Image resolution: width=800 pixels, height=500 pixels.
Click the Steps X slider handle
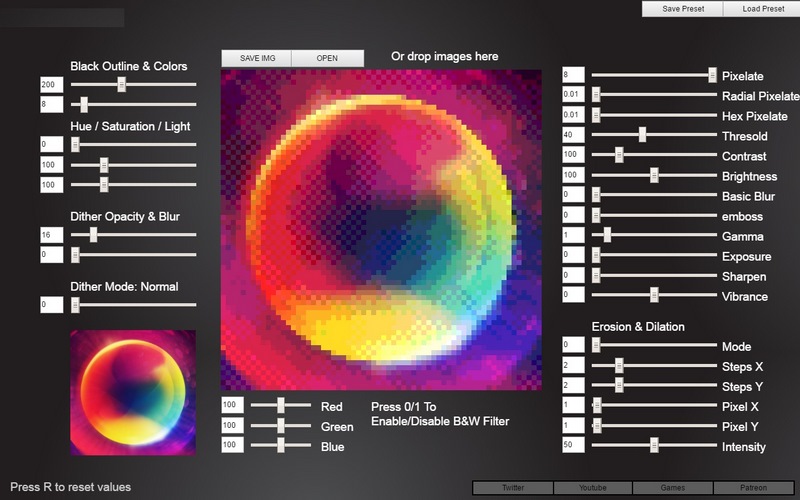pyautogui.click(x=619, y=365)
